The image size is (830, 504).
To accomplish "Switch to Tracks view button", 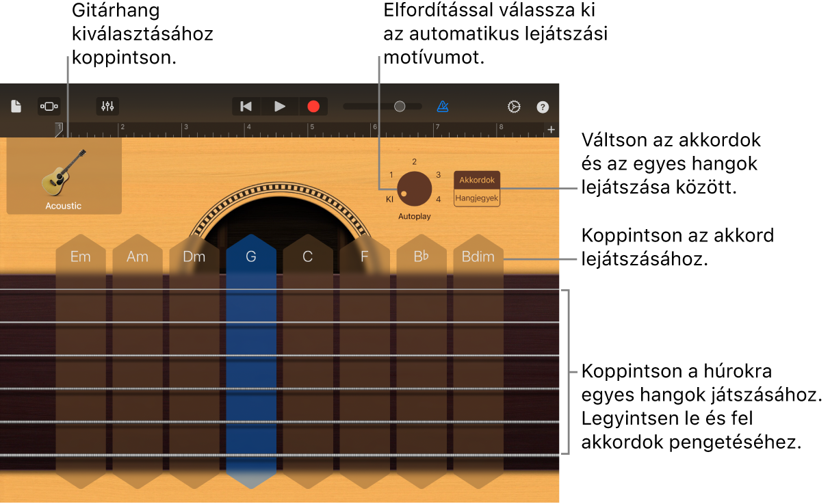I will (x=49, y=106).
